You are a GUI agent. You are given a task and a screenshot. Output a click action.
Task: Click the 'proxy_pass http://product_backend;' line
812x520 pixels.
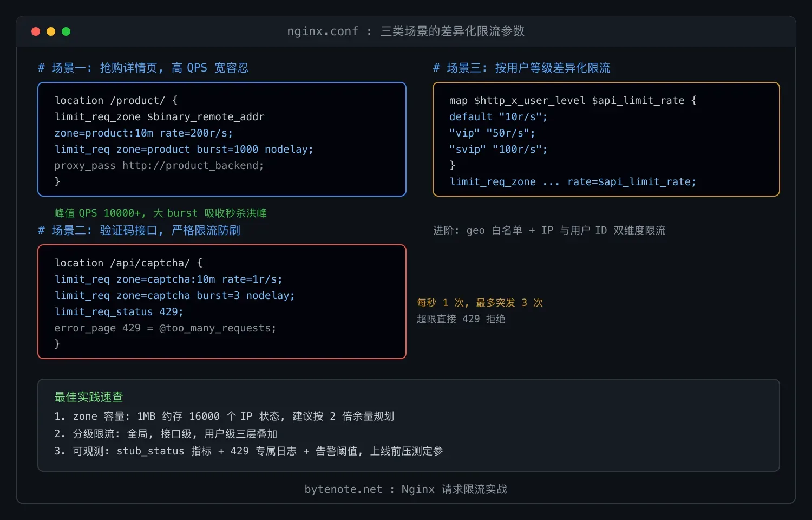[x=159, y=165]
